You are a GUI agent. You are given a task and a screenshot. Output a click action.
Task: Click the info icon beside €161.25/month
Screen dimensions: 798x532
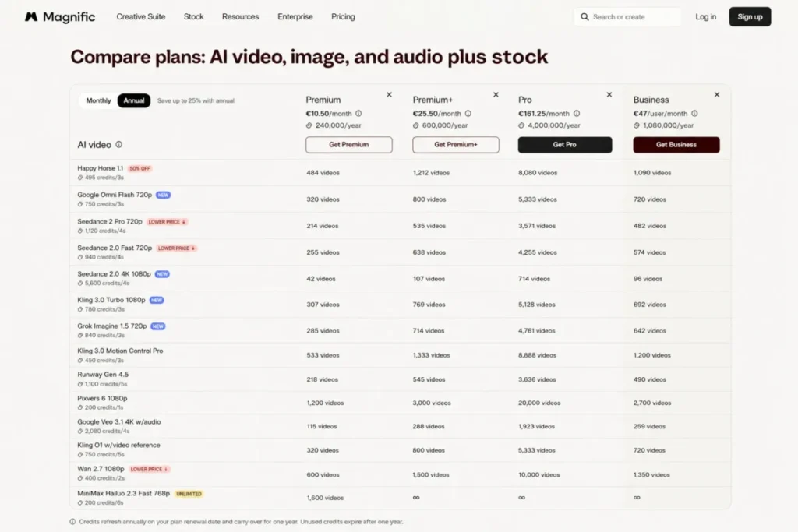click(x=577, y=114)
